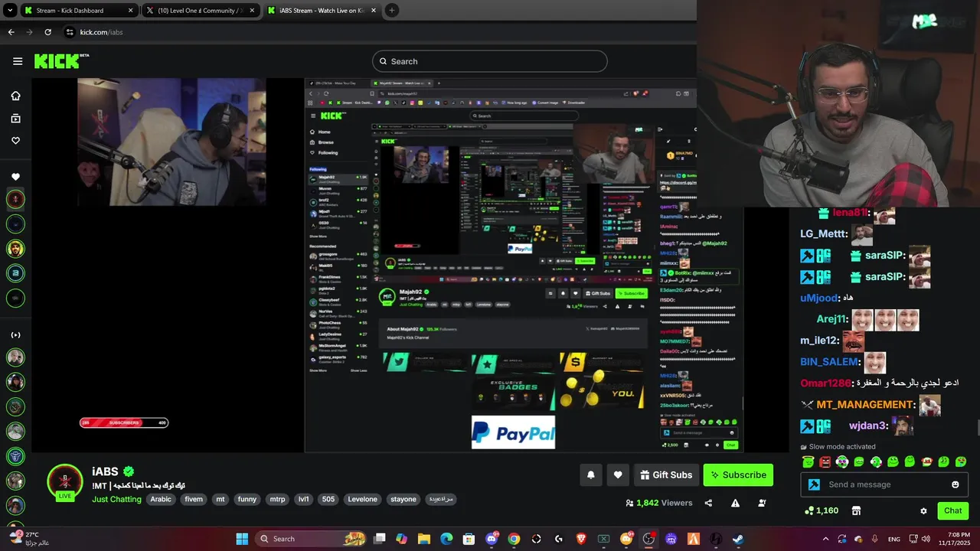This screenshot has width=980, height=551.
Task: Switch to Level One Community X tab
Action: click(202, 11)
